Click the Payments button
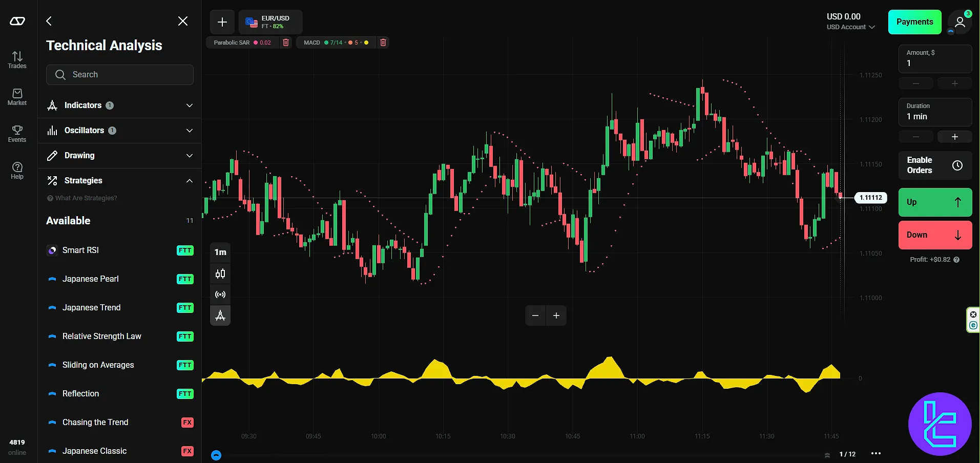Screen dimensions: 980x463 tap(915, 22)
